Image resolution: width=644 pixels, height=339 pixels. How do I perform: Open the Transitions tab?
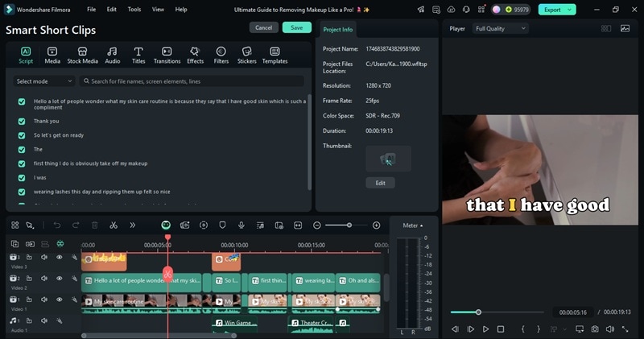(x=167, y=55)
